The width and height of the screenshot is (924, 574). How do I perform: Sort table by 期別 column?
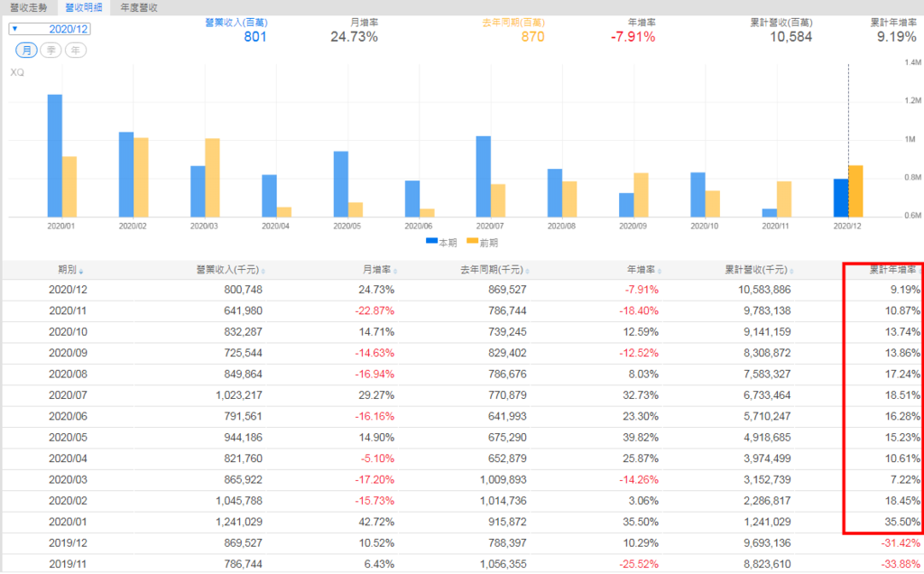[70, 270]
